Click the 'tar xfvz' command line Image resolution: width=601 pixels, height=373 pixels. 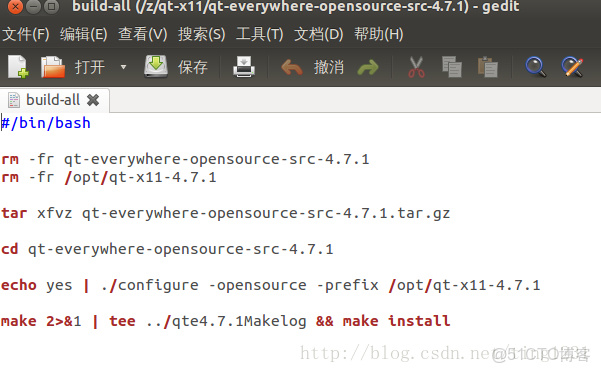(226, 213)
